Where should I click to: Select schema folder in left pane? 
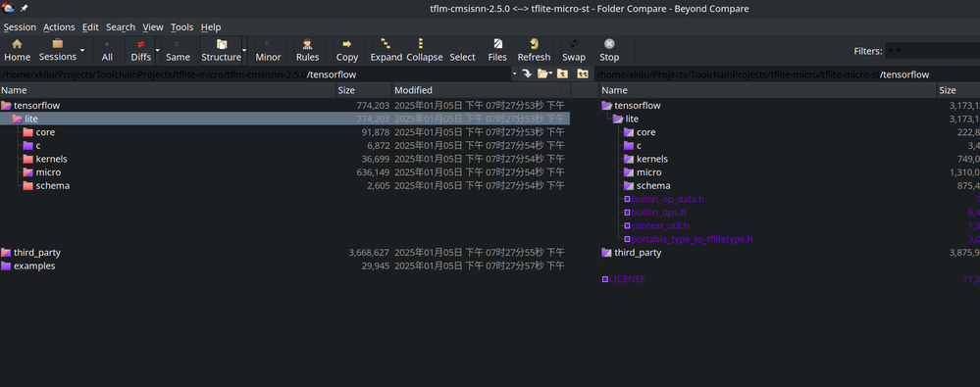point(53,186)
